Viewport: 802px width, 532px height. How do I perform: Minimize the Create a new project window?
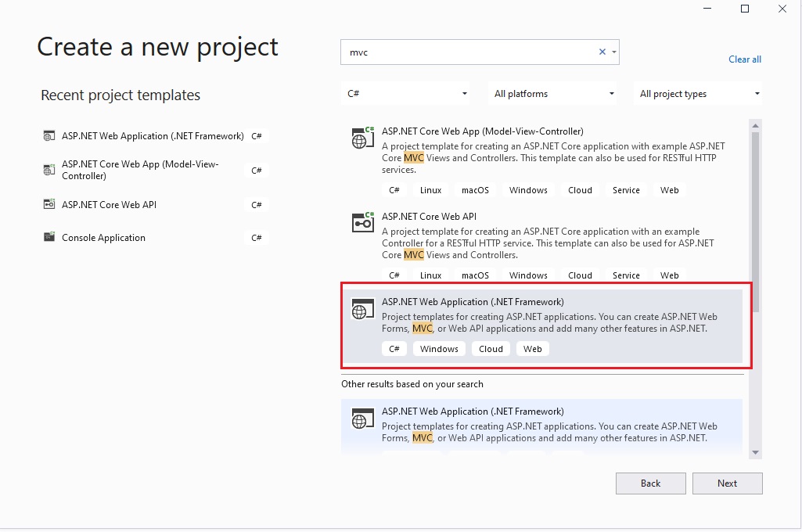[x=707, y=9]
